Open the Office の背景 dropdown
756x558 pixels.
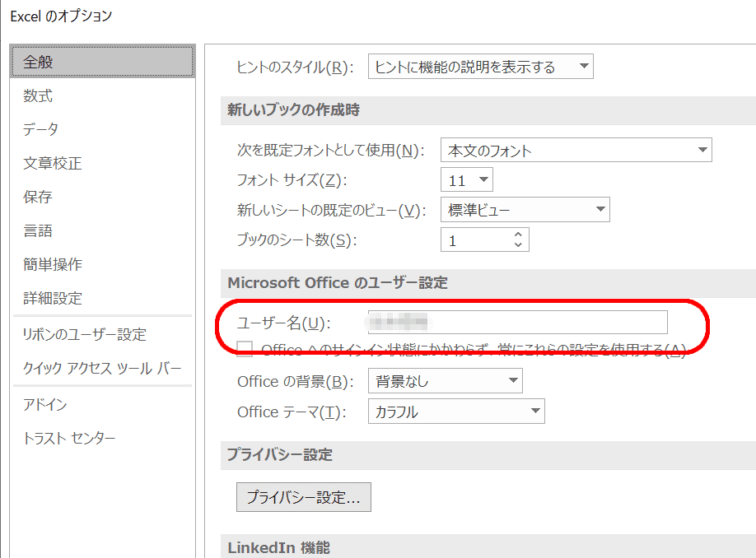[x=446, y=381]
